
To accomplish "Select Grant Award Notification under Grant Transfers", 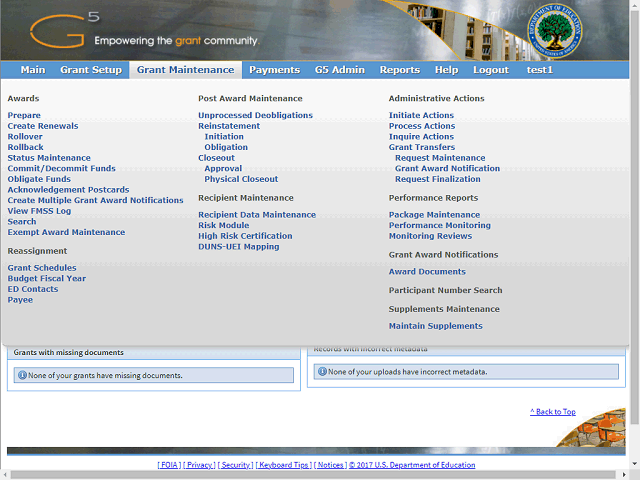I will (447, 168).
